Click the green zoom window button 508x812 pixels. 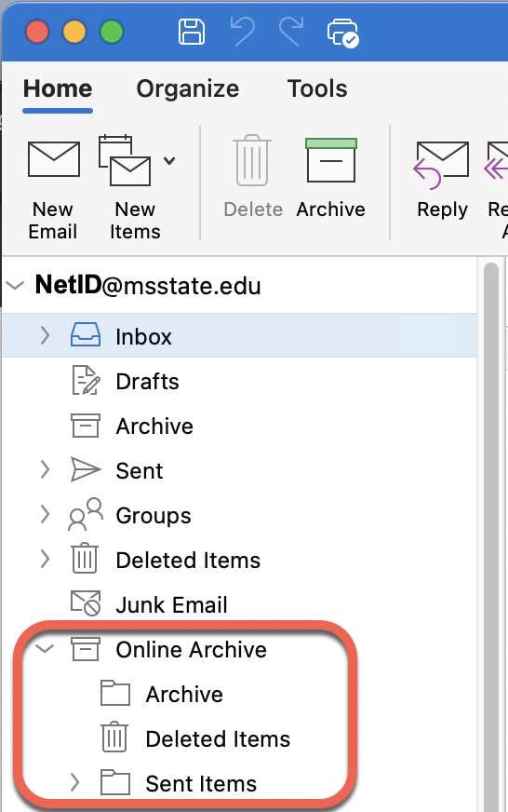112,32
